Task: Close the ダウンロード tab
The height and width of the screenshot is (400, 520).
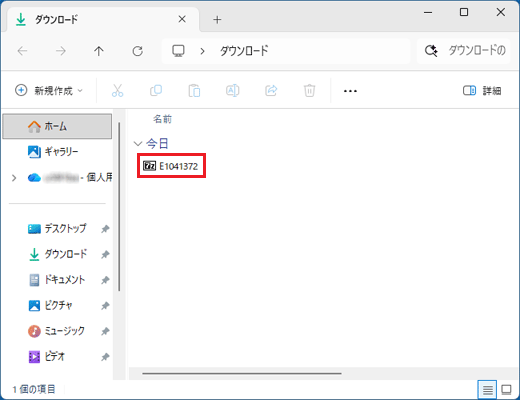Action: pyautogui.click(x=182, y=19)
